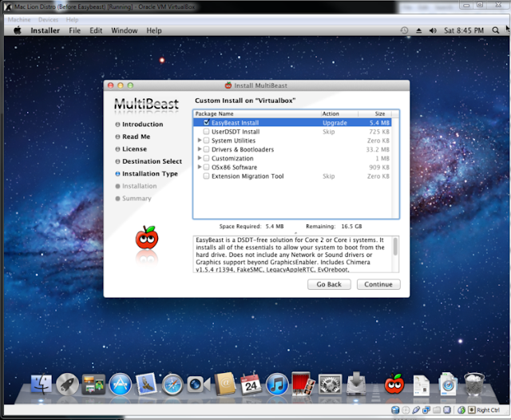Open the App Store Dock icon

120,384
